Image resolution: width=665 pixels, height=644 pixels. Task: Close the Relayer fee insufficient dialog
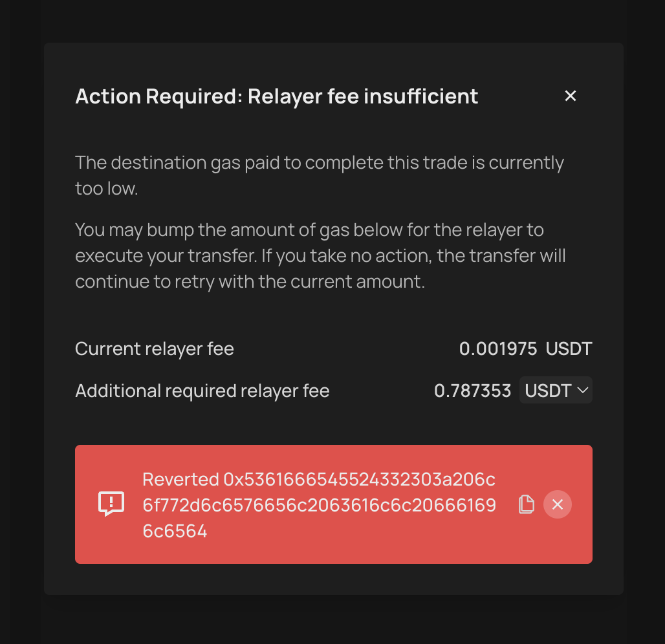(570, 96)
